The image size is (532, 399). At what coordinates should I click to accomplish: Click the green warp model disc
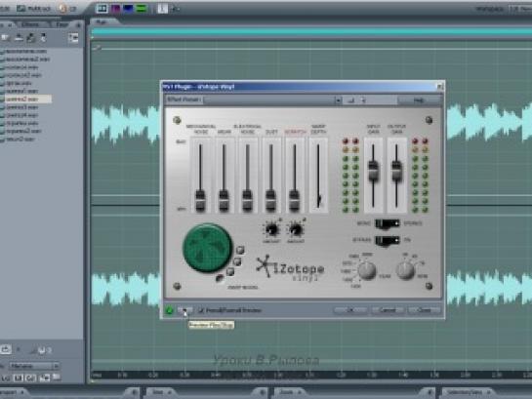(x=208, y=248)
